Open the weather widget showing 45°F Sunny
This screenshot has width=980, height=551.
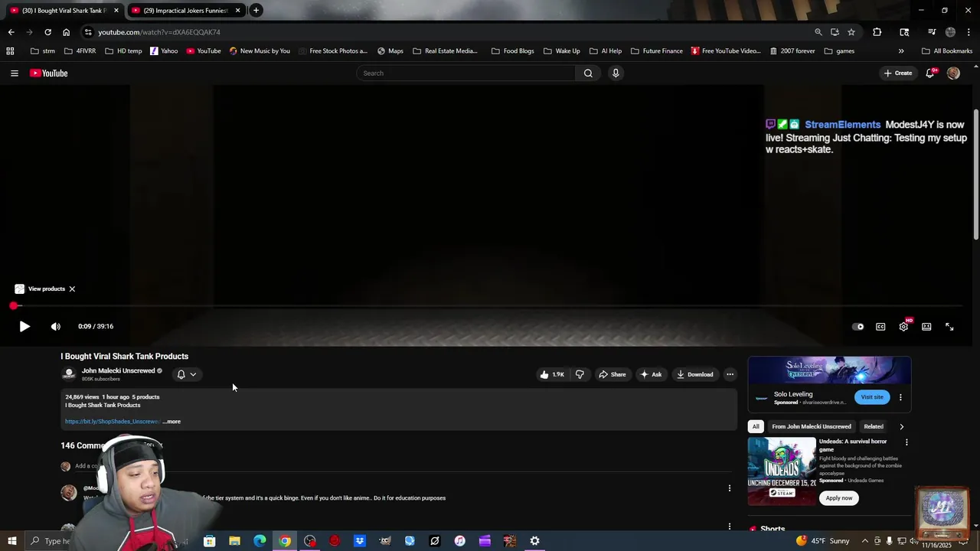(x=822, y=541)
